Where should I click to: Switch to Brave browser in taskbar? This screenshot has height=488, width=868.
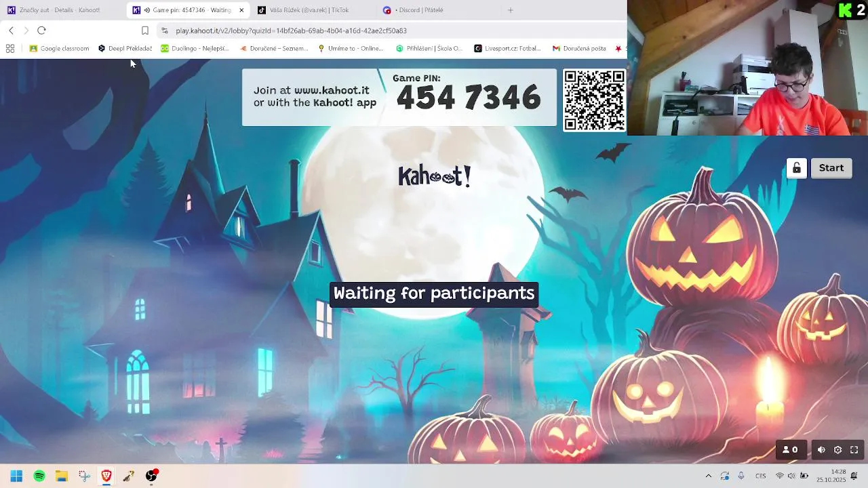tap(106, 476)
